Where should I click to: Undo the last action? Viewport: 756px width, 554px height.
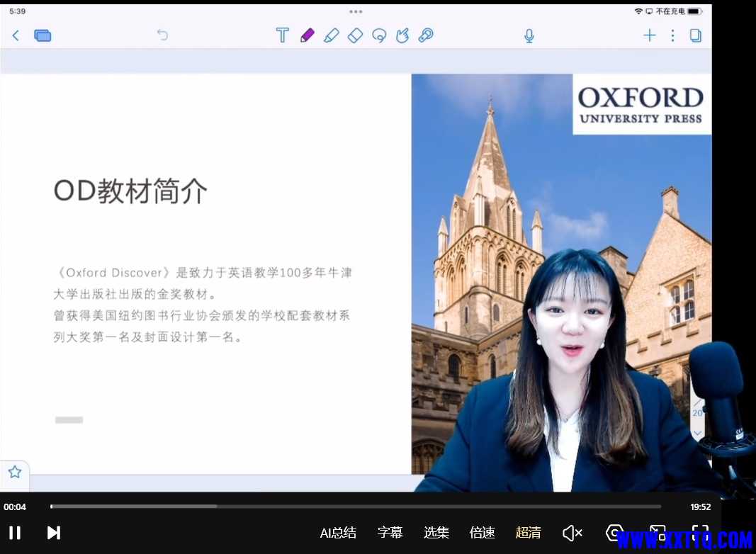pos(162,35)
